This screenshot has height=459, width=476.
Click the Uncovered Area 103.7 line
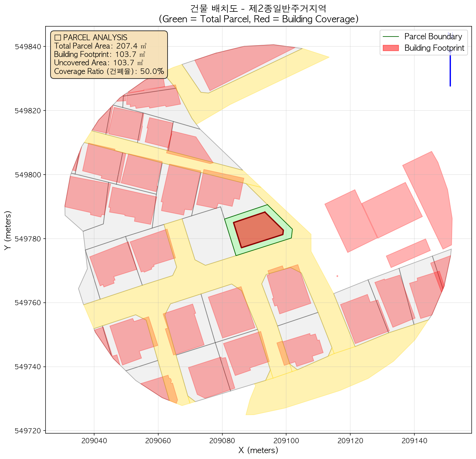point(98,63)
